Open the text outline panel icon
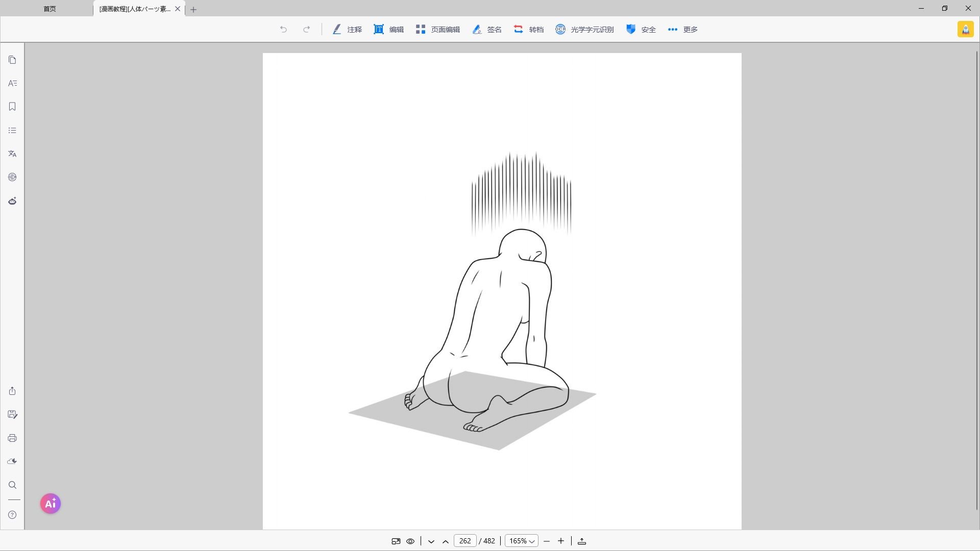Viewport: 980px width, 551px height. click(12, 83)
